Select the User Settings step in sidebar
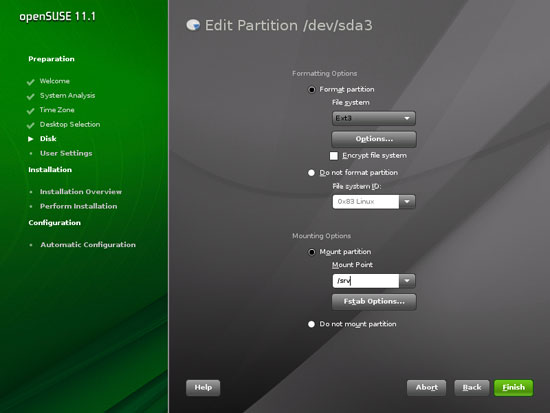This screenshot has height=413, width=550. [66, 153]
